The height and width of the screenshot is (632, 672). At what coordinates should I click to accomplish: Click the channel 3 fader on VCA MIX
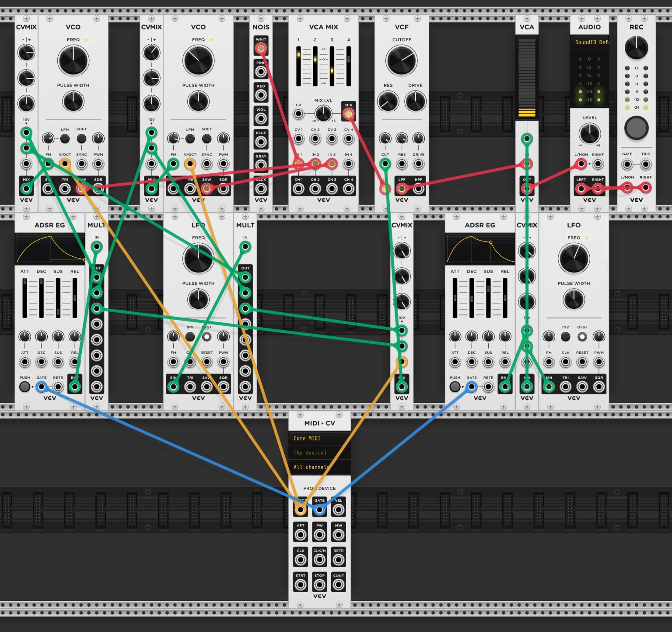point(332,66)
